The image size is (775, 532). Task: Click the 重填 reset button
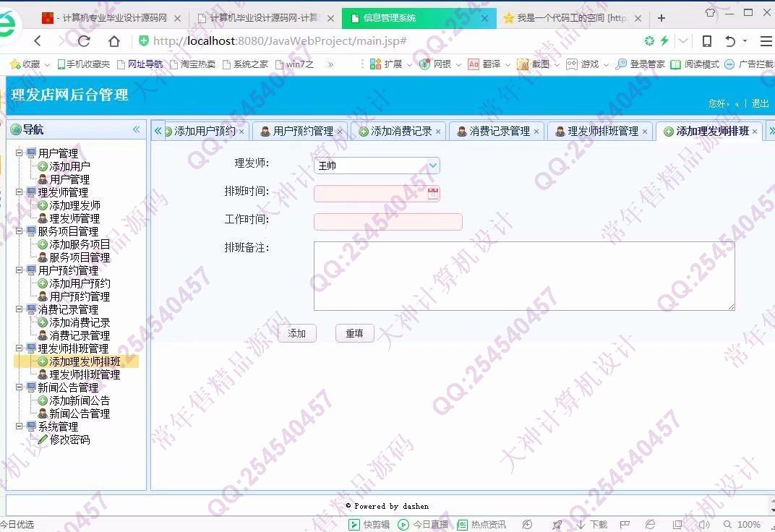tap(355, 333)
